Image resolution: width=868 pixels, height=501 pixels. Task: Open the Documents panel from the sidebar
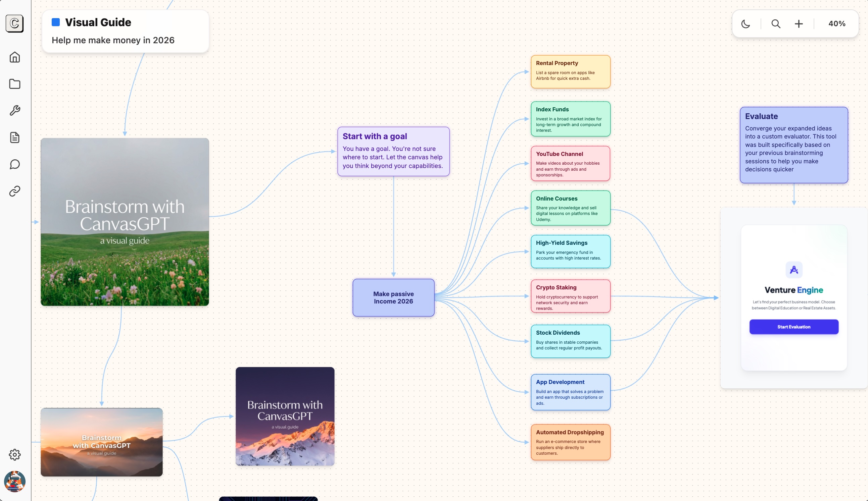(x=14, y=137)
